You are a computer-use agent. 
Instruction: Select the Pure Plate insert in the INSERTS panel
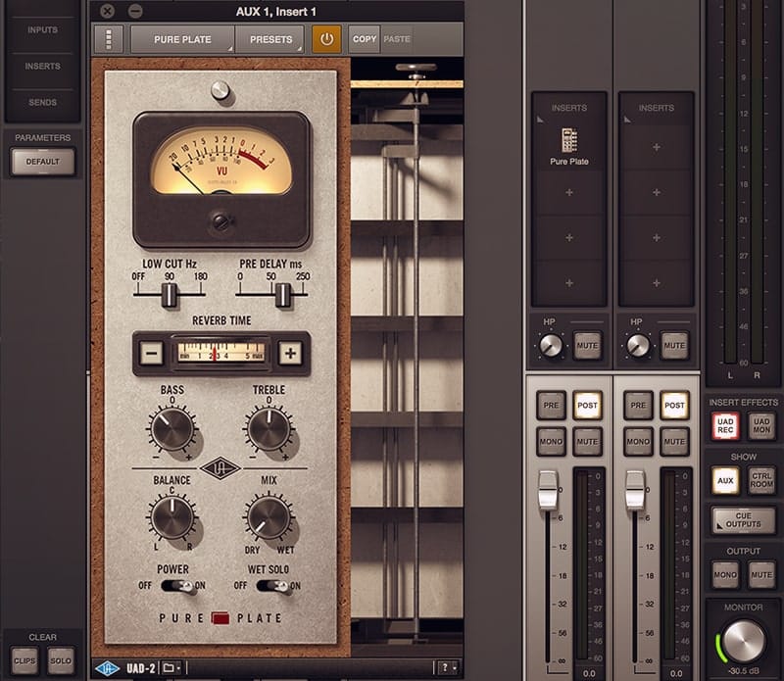click(x=568, y=145)
